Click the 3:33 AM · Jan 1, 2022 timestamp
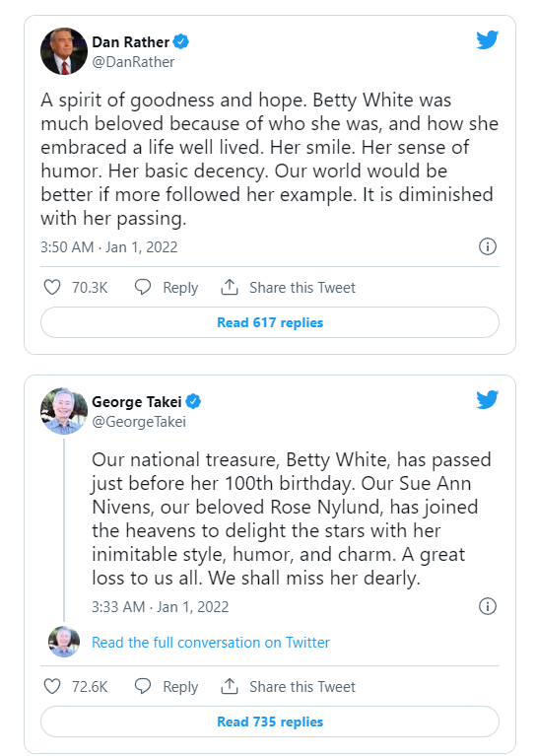This screenshot has height=756, width=536. (x=160, y=606)
